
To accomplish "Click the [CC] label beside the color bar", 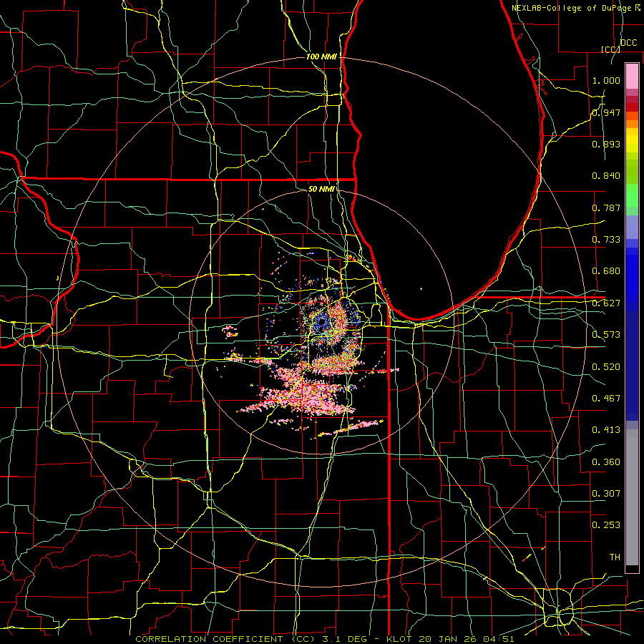I will (x=611, y=49).
